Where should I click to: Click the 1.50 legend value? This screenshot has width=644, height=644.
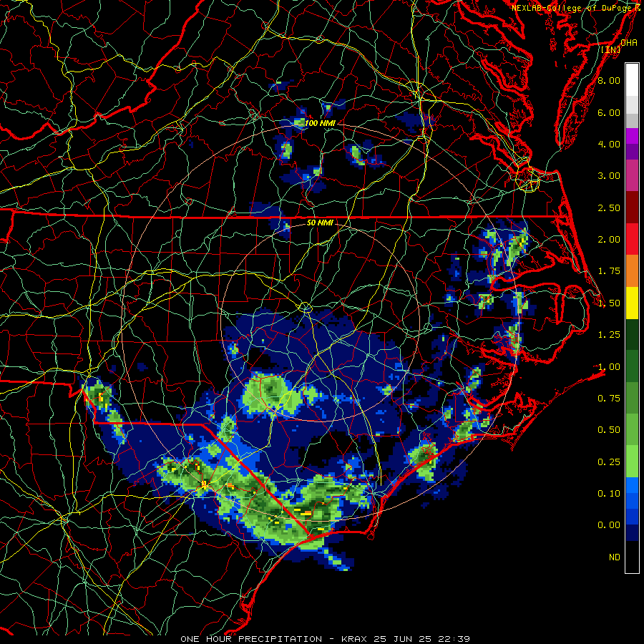(609, 303)
